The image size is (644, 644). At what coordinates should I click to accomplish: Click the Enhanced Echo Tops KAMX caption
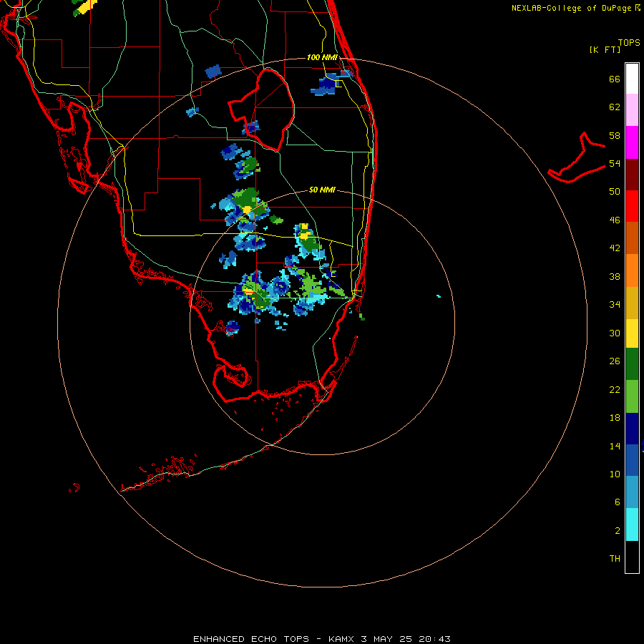coord(322,639)
